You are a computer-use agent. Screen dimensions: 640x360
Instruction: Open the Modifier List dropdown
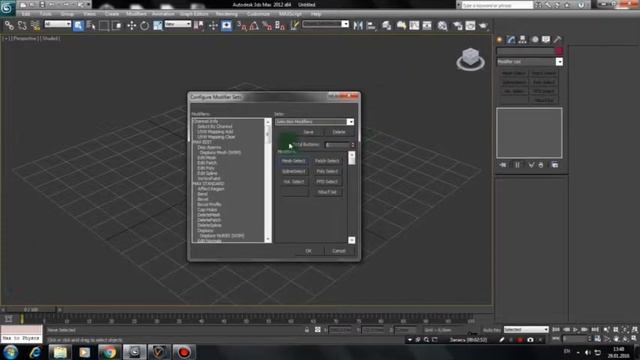(530, 62)
